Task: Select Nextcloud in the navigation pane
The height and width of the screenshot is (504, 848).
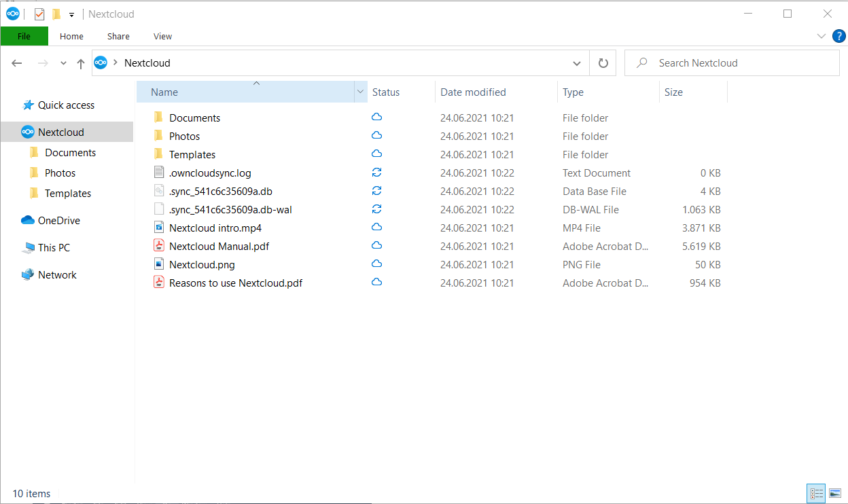Action: [67, 132]
